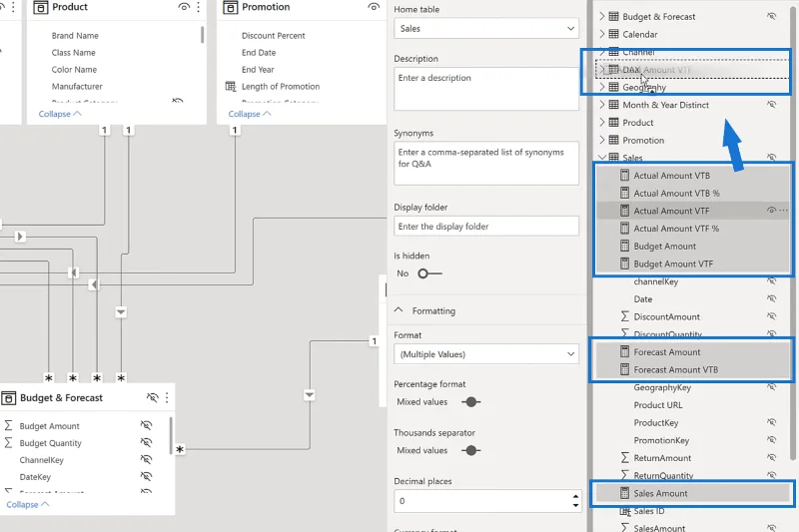Click the Actual Amount VTF % measure icon
799x532 pixels.
624,229
